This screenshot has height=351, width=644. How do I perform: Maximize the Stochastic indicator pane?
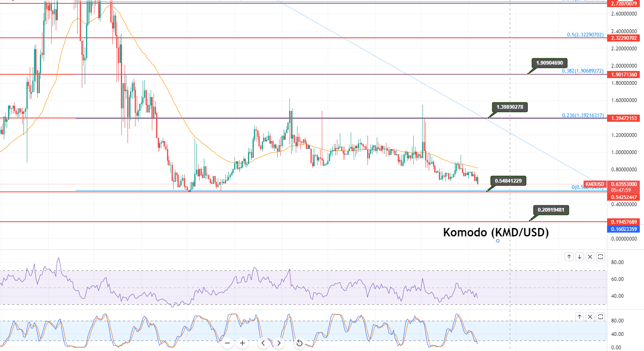click(600, 317)
